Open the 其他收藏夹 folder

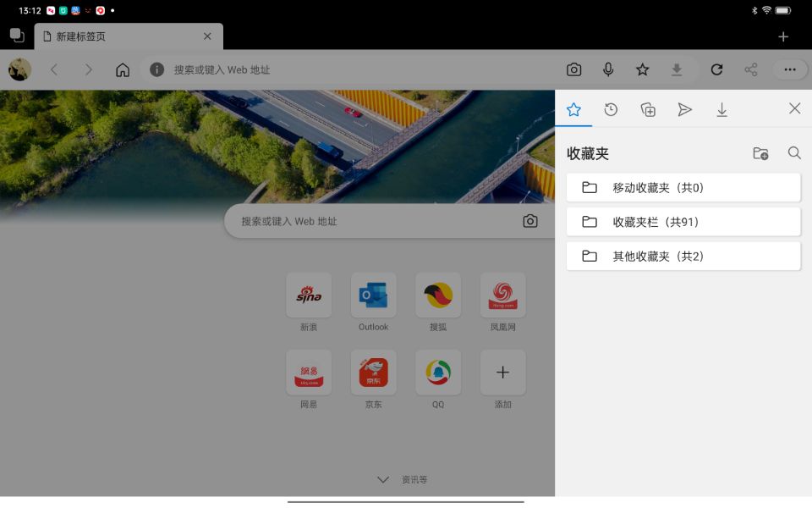tap(683, 256)
